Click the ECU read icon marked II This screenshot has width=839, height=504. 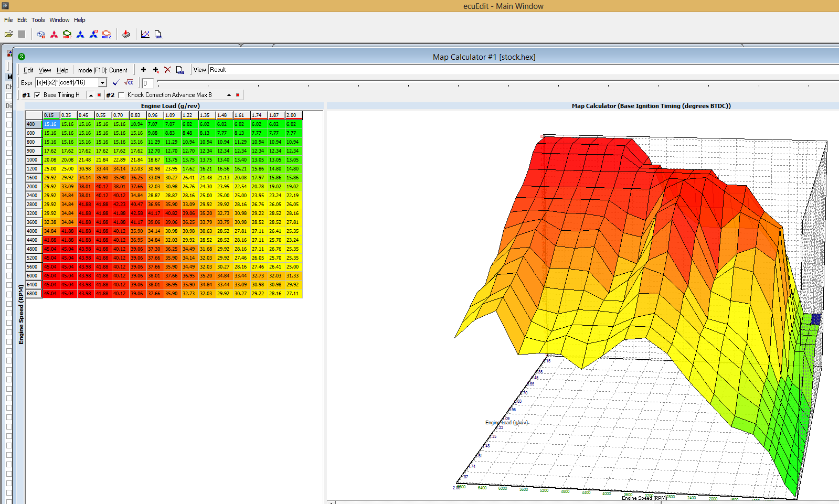[x=41, y=35]
